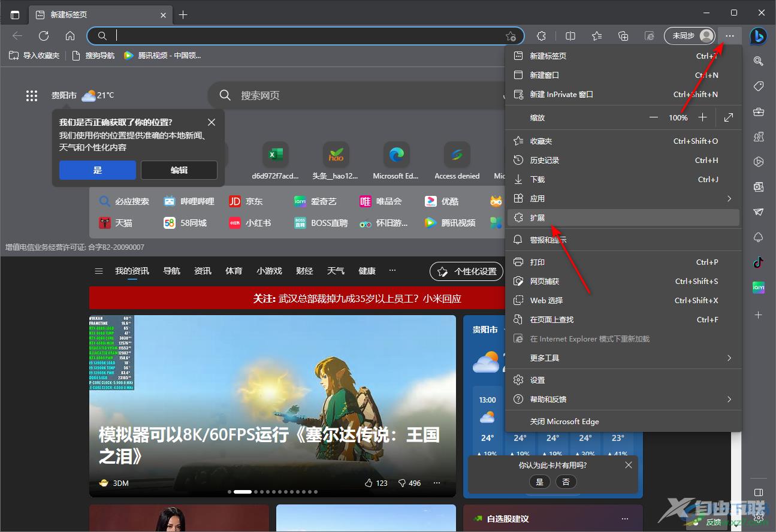Click the 搜索网页 search box
776x532 pixels.
[x=357, y=95]
